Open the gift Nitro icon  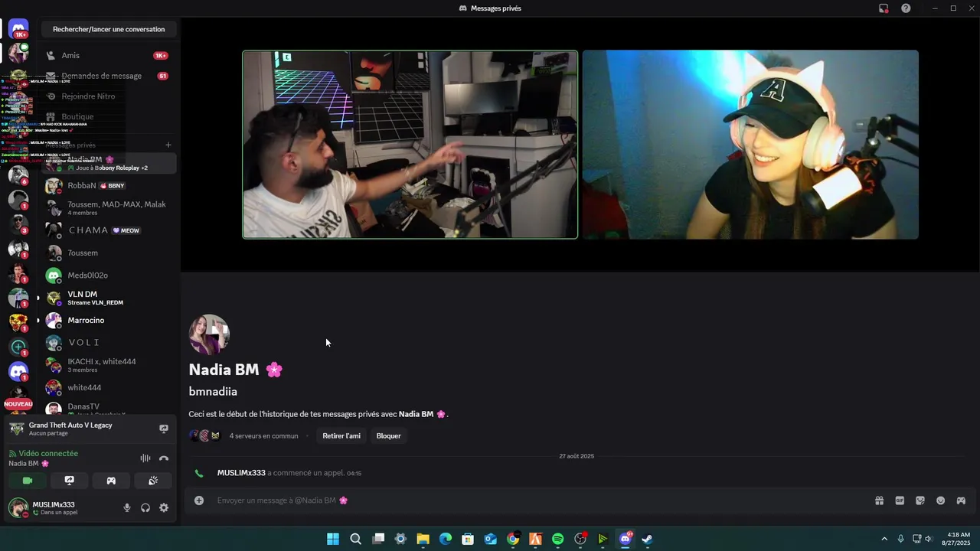point(879,500)
